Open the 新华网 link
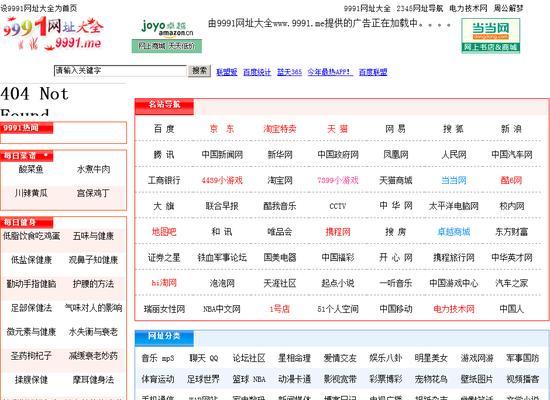Screen dimensions: 550x400 (x=280, y=154)
